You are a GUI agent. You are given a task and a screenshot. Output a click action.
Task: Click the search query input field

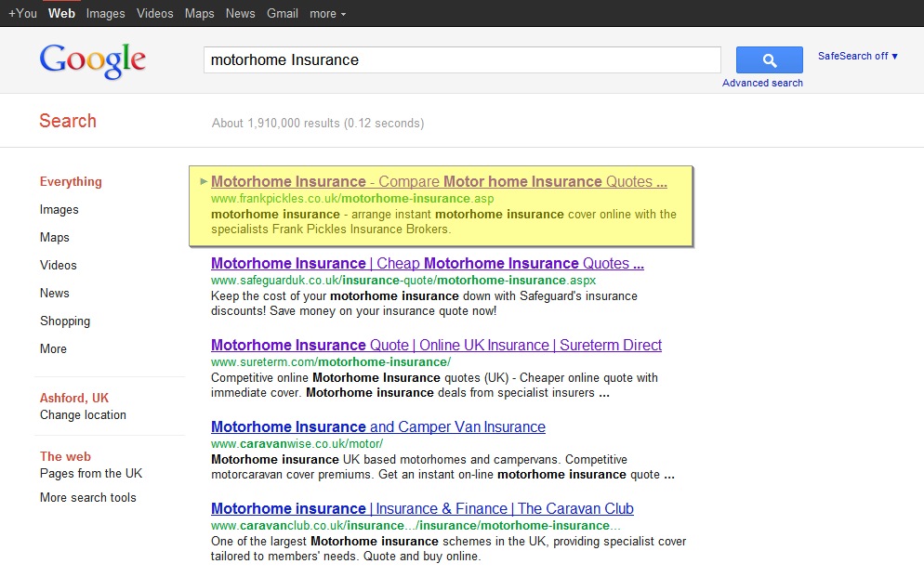[462, 60]
